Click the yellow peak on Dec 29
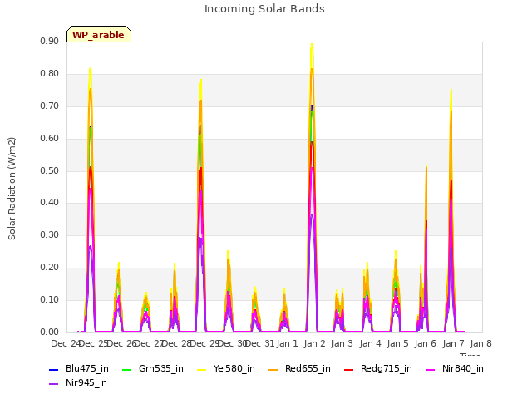The image size is (532, 399). pos(201,81)
